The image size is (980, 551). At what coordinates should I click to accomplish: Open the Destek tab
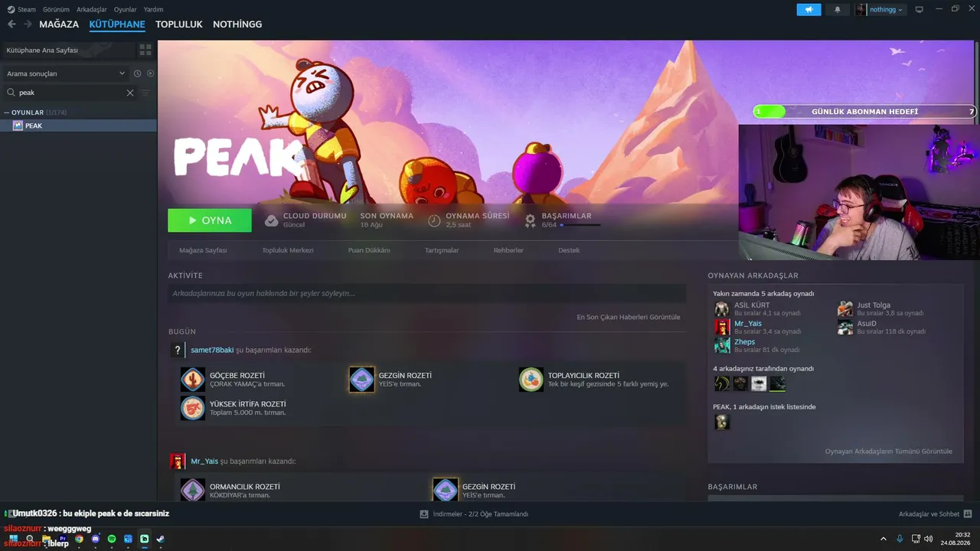coord(569,250)
